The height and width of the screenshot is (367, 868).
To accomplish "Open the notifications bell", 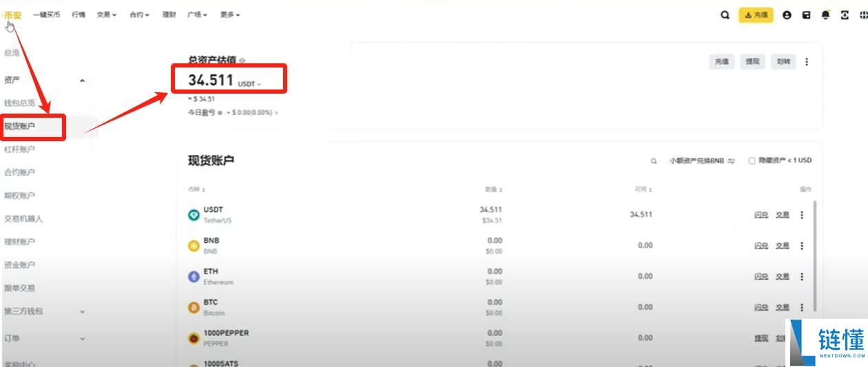I will [x=825, y=14].
